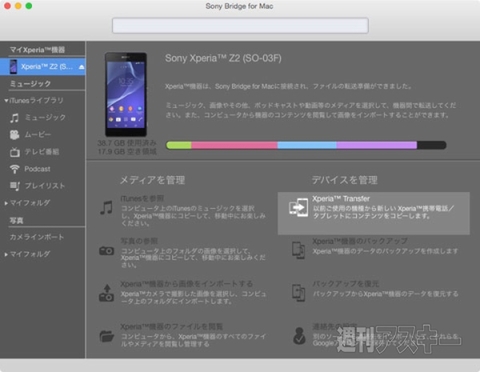Open the Xperia™ Transfer option
480x372 pixels.
click(x=374, y=213)
